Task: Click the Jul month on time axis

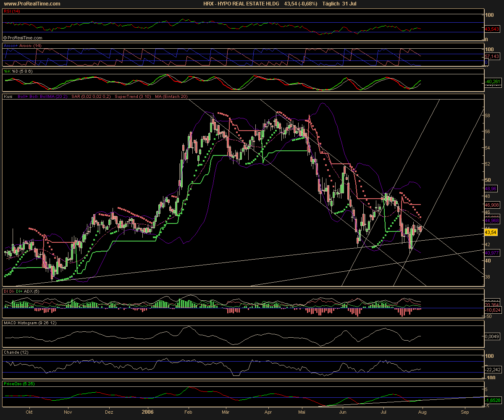Action: coord(384,412)
